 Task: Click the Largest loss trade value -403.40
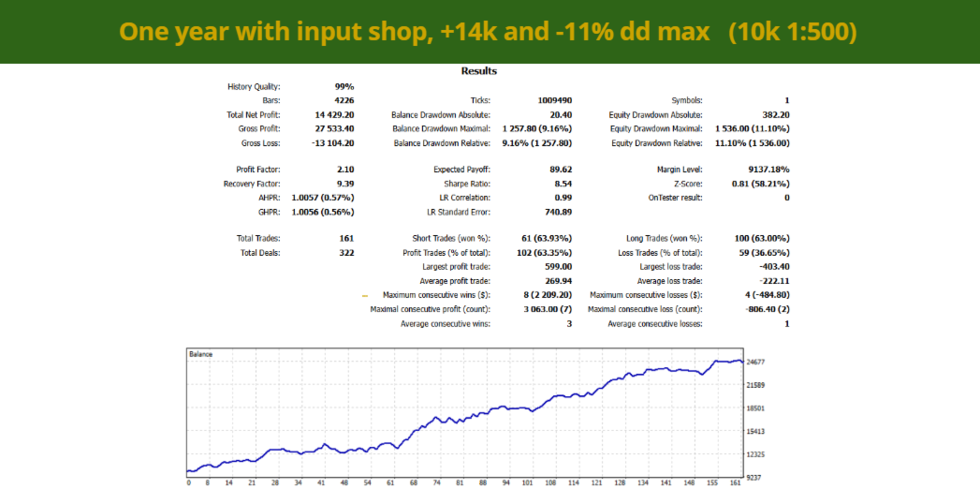774,266
